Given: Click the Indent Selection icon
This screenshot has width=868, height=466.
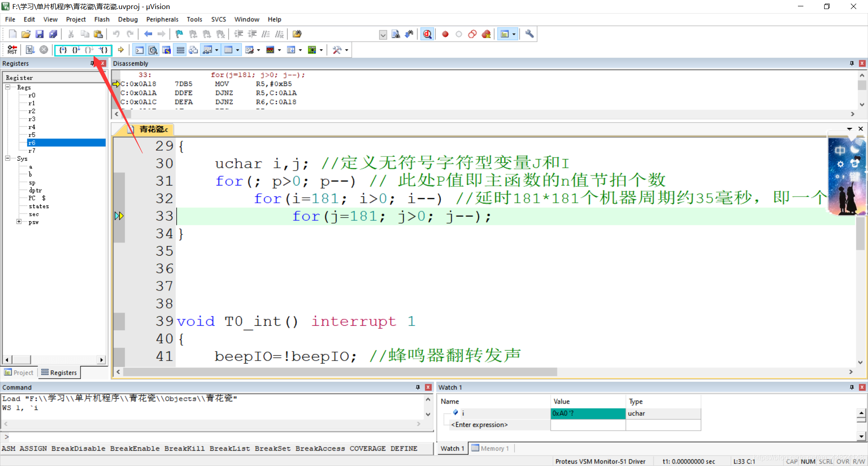Looking at the screenshot, I should (x=239, y=34).
